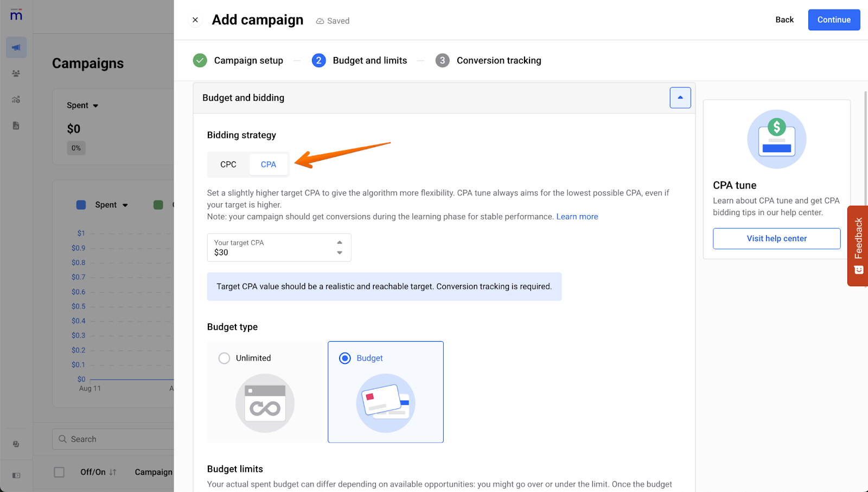Click the blue Spent legend color swatch

[x=81, y=205]
